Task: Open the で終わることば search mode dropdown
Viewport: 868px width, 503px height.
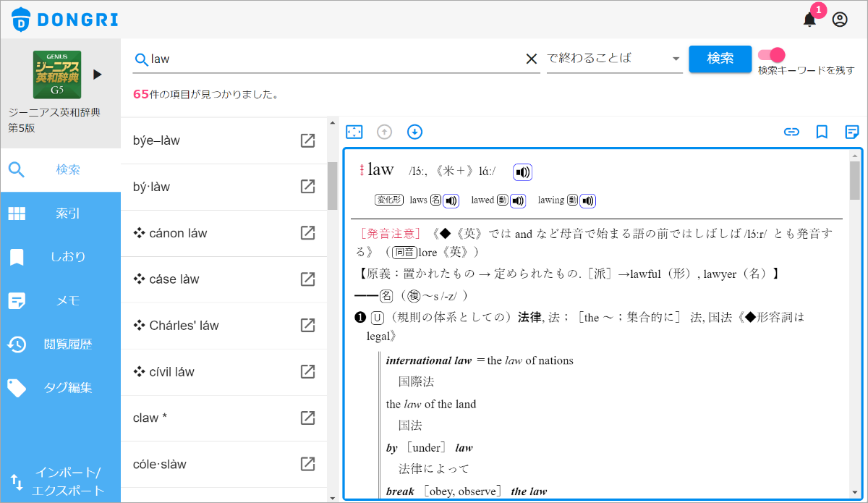Action: point(615,59)
